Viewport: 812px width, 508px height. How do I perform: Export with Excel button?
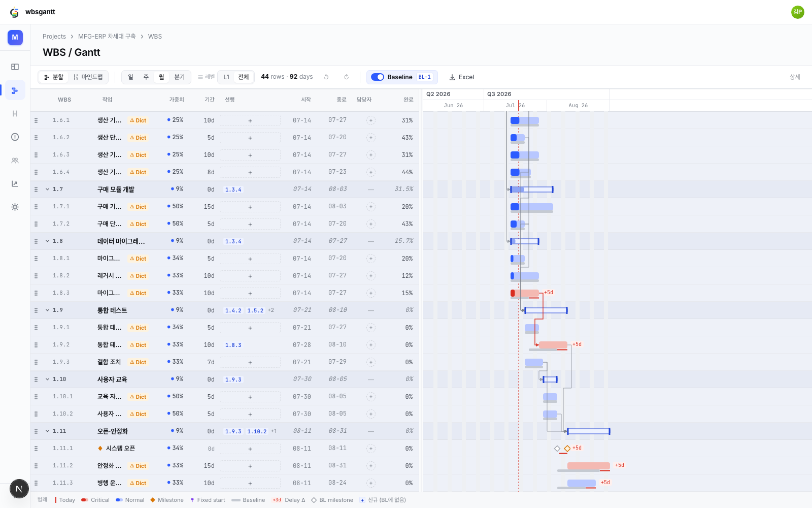click(462, 77)
